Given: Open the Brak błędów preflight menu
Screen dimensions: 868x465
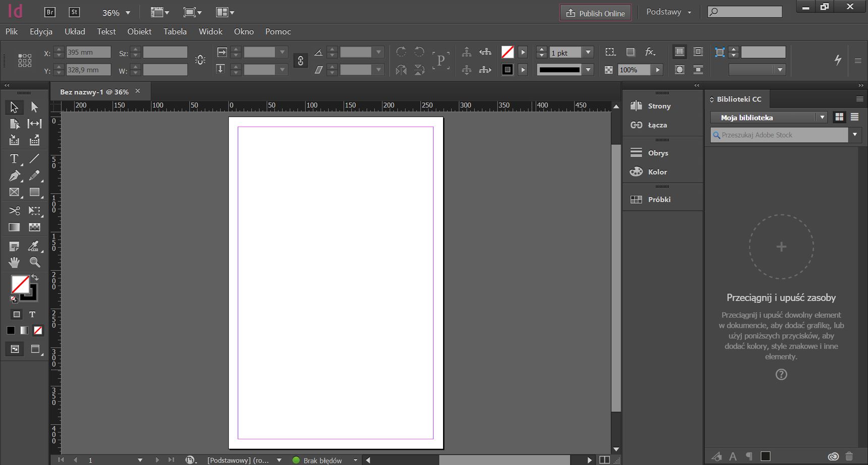Looking at the screenshot, I should click(x=355, y=460).
